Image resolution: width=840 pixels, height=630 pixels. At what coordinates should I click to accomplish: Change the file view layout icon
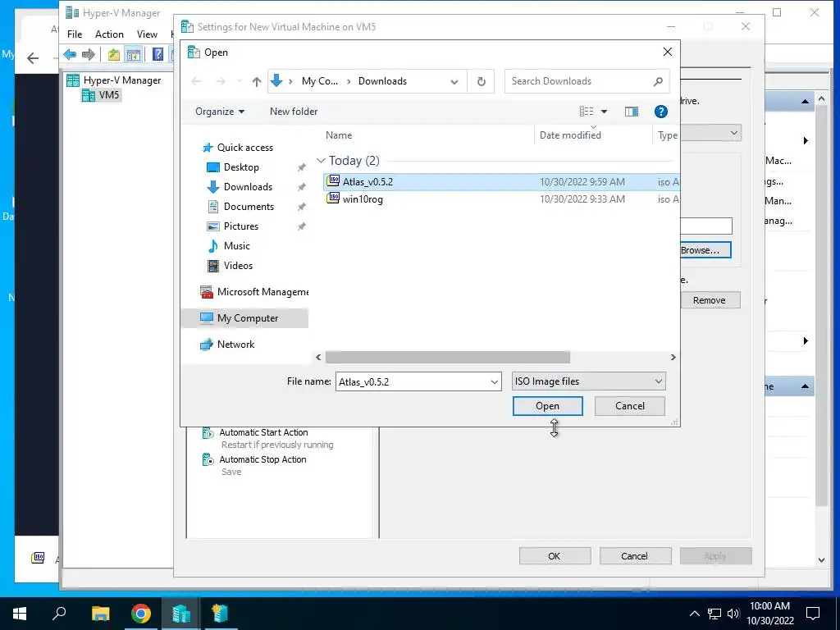[587, 112]
